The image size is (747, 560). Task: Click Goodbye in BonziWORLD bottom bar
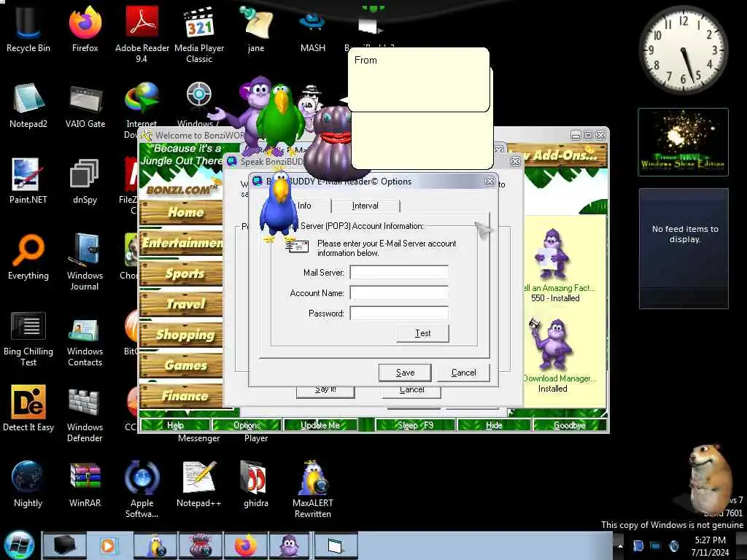coord(569,425)
